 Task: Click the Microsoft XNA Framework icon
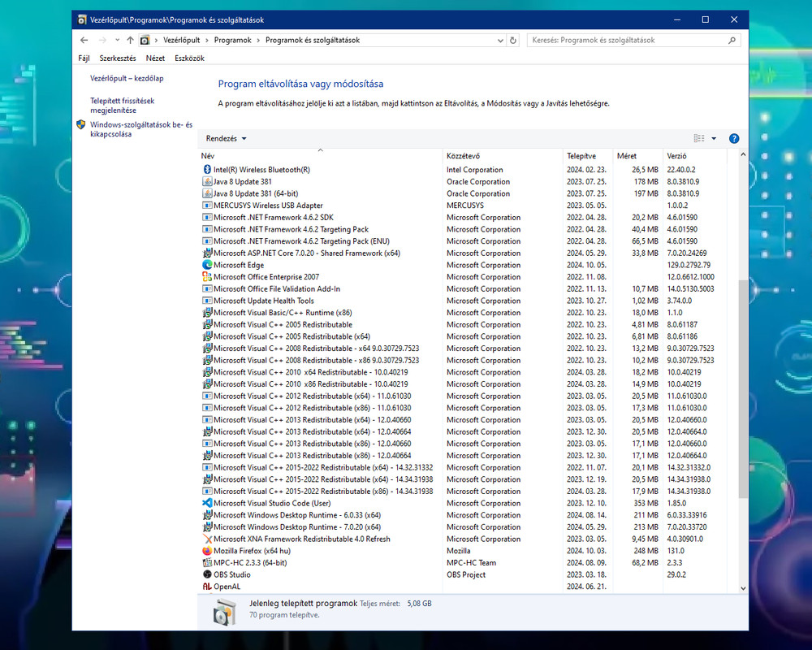point(207,539)
